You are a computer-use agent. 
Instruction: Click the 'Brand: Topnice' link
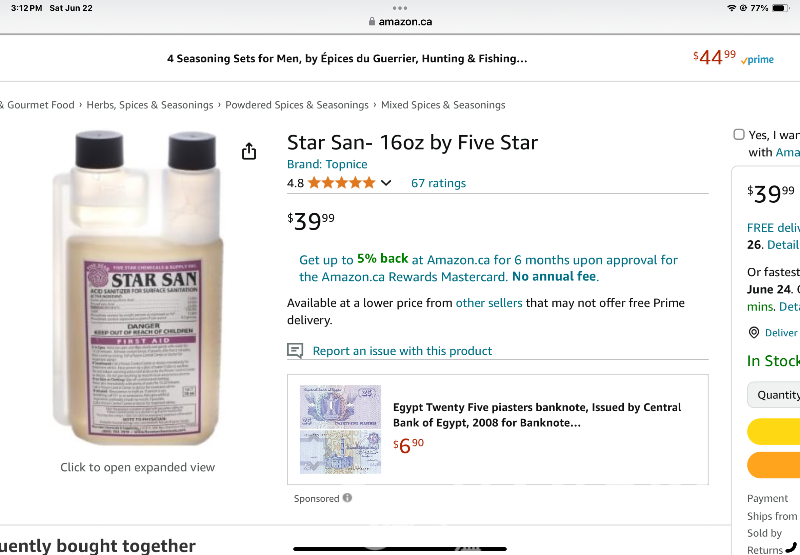click(327, 164)
